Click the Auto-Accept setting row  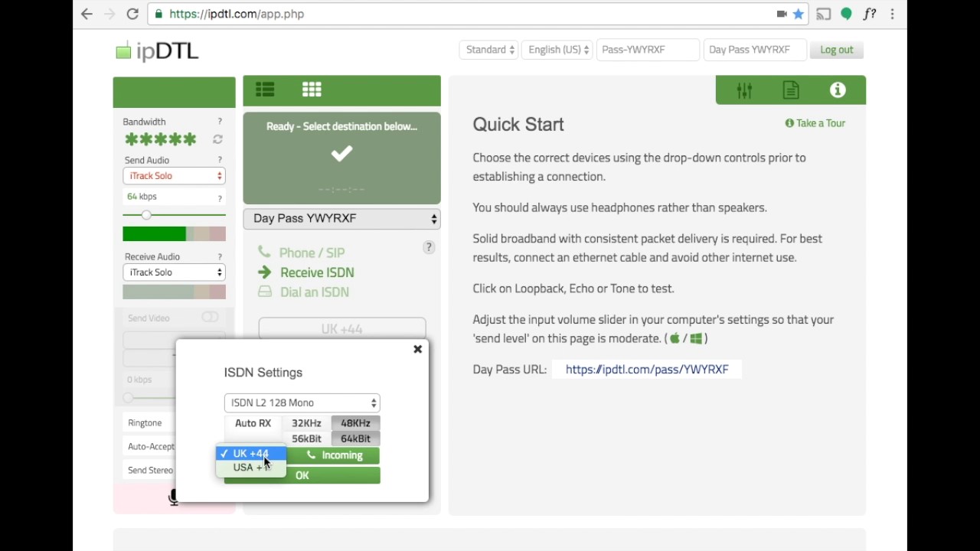click(x=150, y=446)
